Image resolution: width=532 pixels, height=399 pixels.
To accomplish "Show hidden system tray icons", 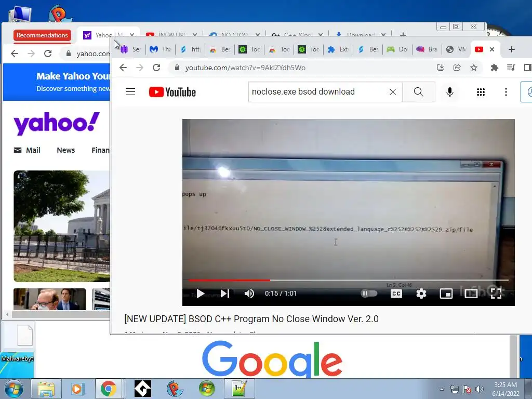I will pyautogui.click(x=442, y=390).
